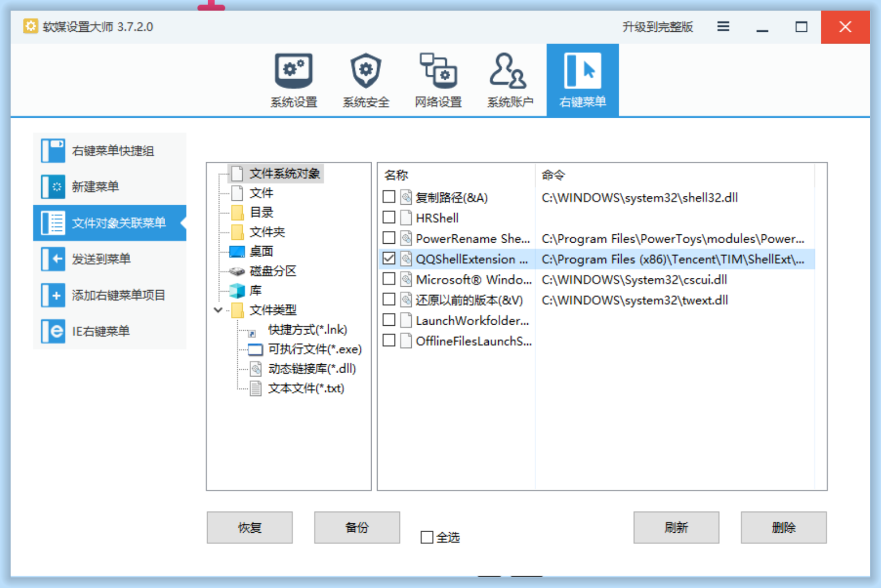Select the Tencent\TIM\ShellExt command cell
881x588 pixels.
click(x=673, y=259)
